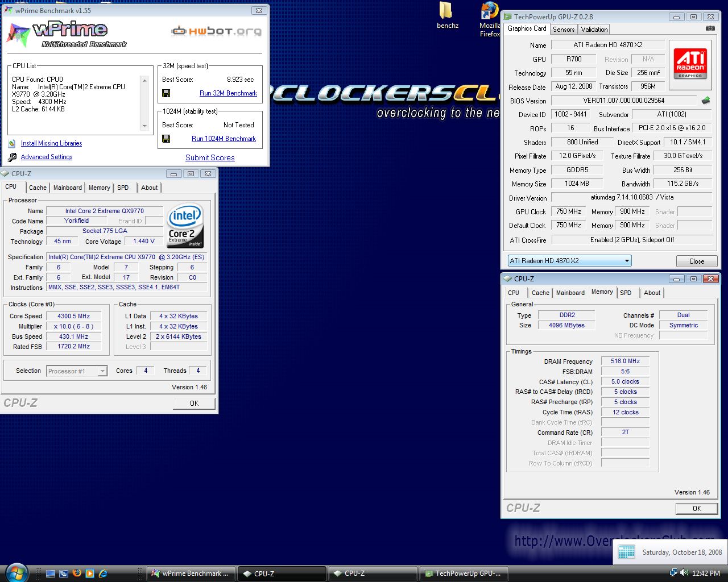This screenshot has width=728, height=582.
Task: Click the Intel Core 2 Extreme logo
Action: click(185, 226)
